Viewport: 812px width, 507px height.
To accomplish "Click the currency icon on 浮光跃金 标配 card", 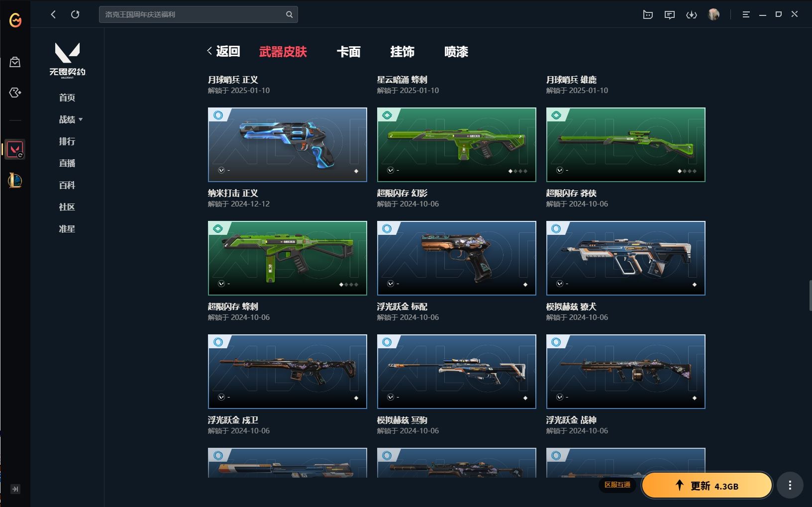I will (x=391, y=284).
